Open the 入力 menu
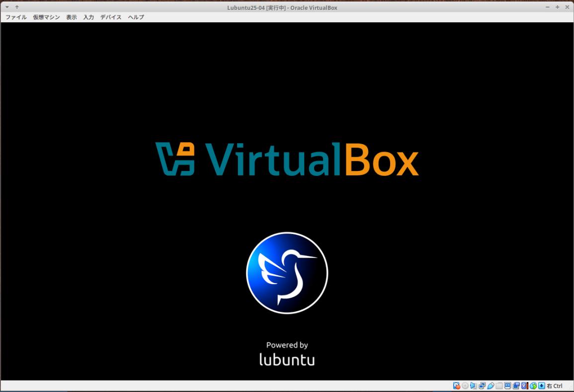Screen dimensions: 574x392 (x=88, y=17)
